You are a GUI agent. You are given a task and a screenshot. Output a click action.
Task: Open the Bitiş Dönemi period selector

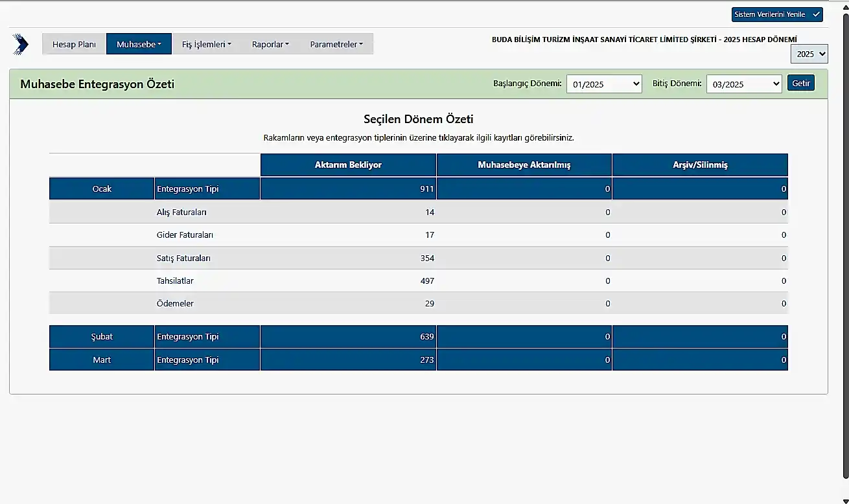coord(743,84)
